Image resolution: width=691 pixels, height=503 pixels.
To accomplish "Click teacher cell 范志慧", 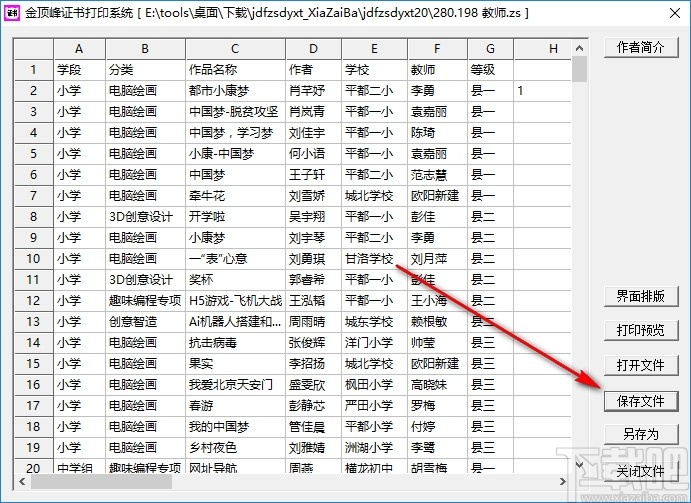I will point(437,175).
